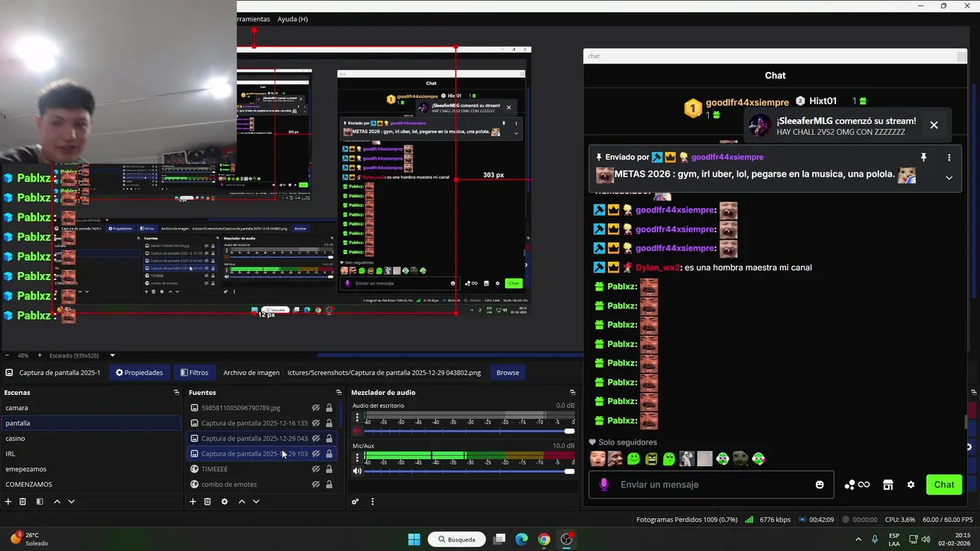Remove the selected source with the trash icon
Screen dimensions: 980x551
click(x=207, y=501)
